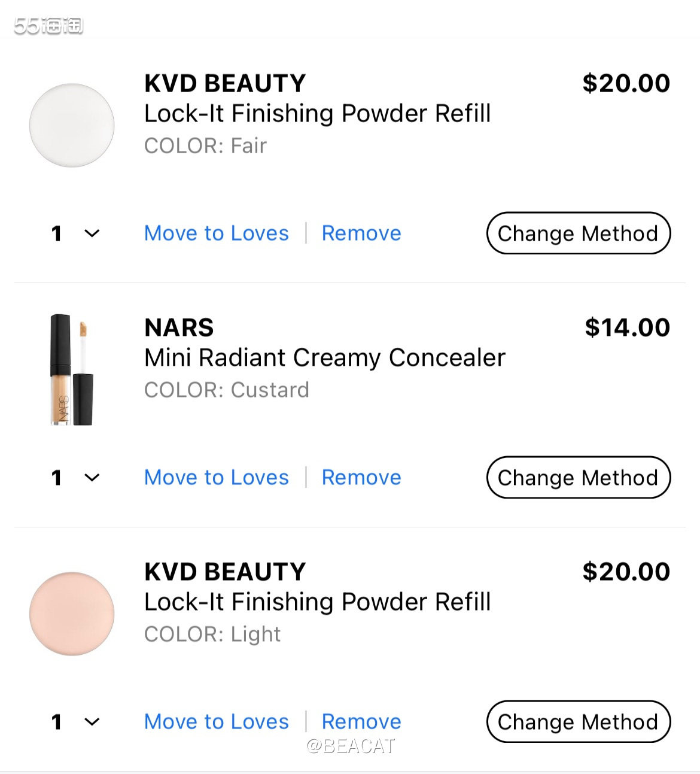Move Light powder refill to Loves
The width and height of the screenshot is (700, 774).
pyautogui.click(x=216, y=722)
